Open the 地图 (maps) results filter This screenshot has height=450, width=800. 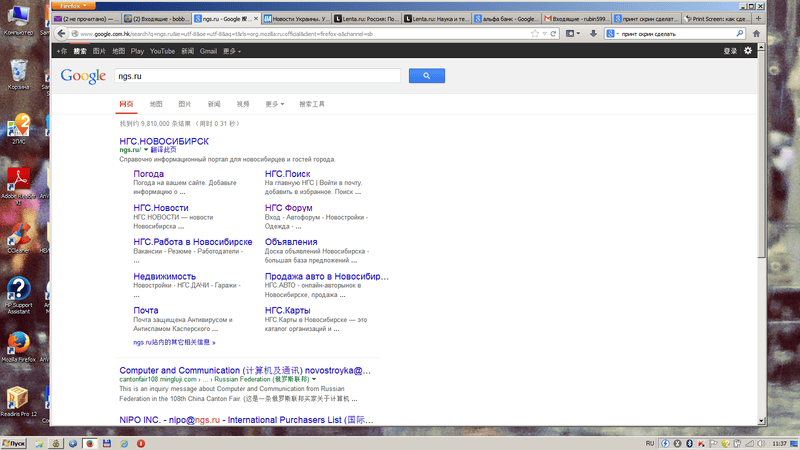(x=156, y=104)
